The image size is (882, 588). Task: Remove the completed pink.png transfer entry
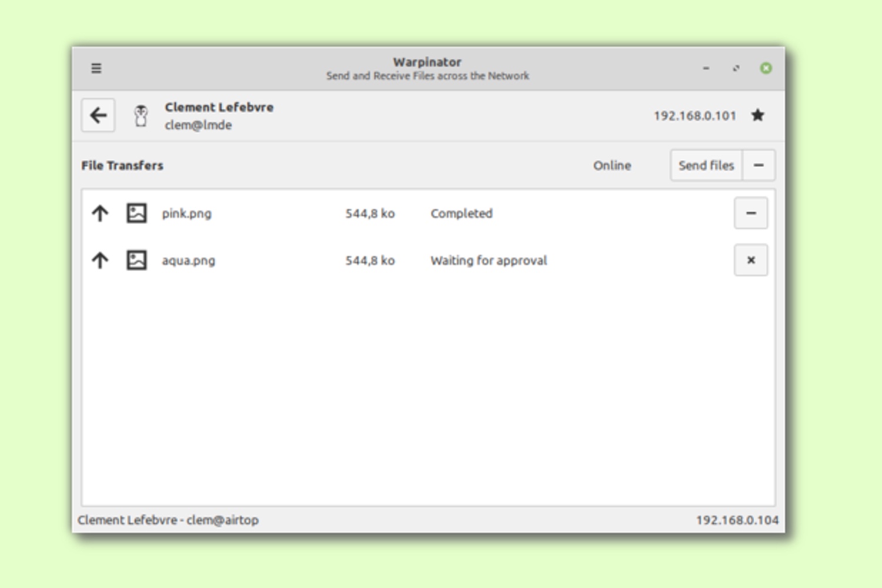(x=750, y=213)
